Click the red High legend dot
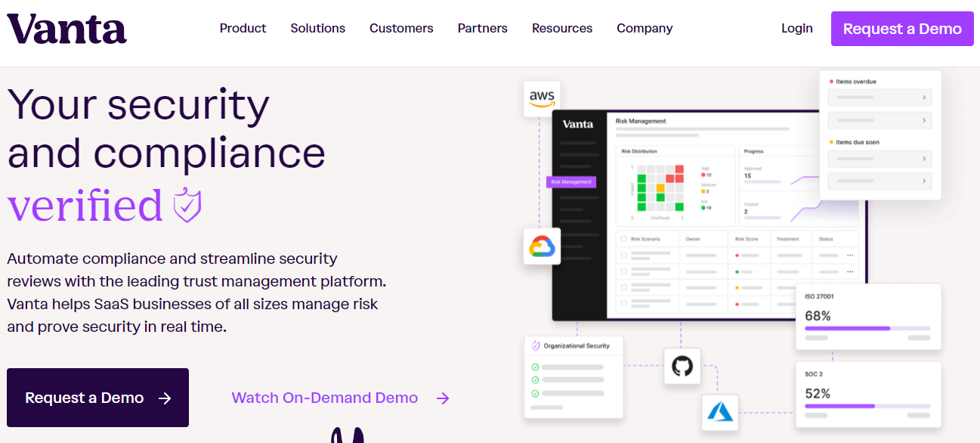This screenshot has width=980, height=443. coord(703,175)
